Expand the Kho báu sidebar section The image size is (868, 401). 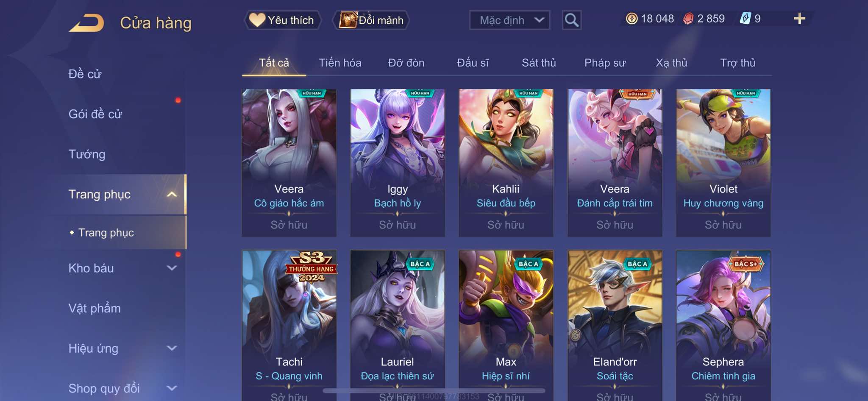[172, 268]
